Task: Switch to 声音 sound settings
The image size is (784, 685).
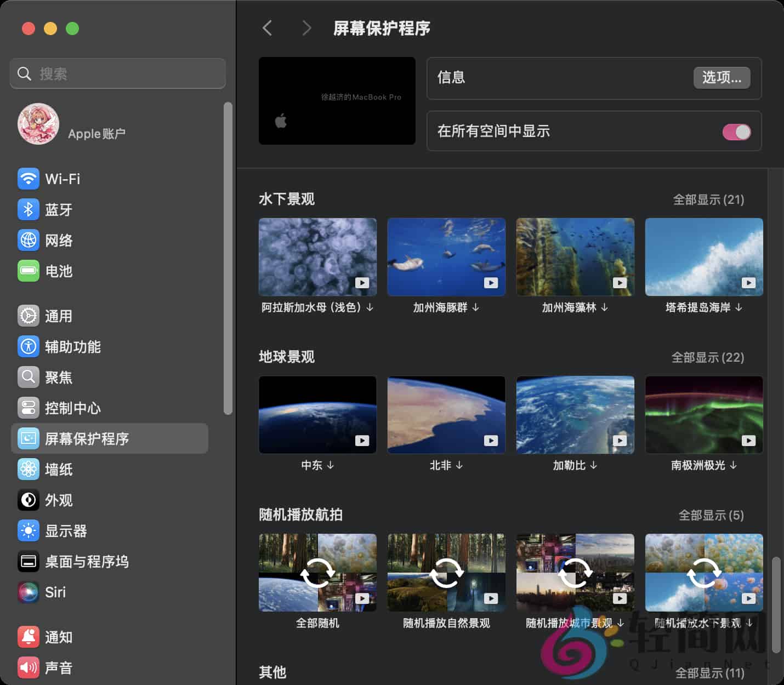Action: click(x=59, y=667)
